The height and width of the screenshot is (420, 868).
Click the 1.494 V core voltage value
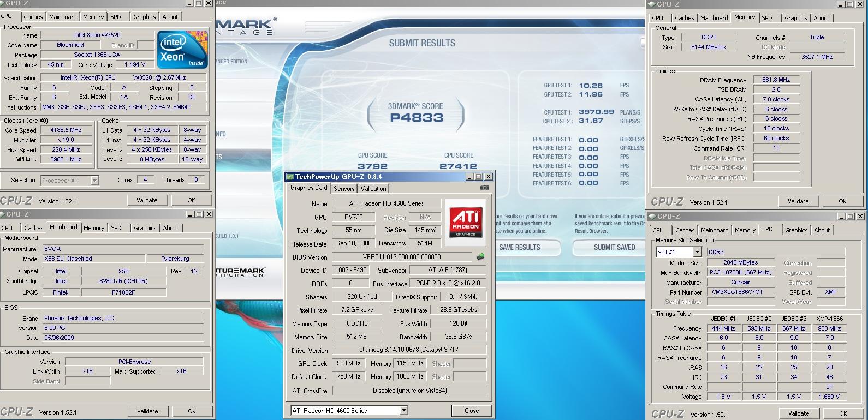[135, 64]
